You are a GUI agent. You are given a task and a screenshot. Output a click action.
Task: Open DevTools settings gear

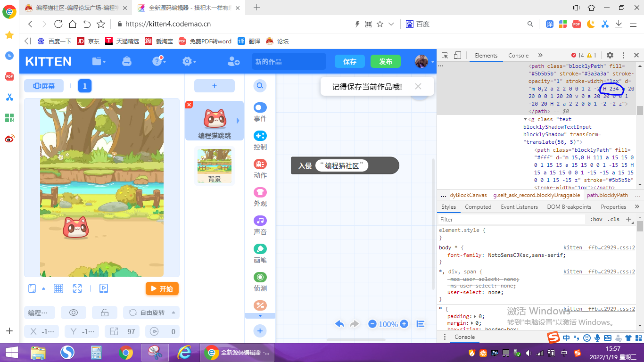click(610, 55)
